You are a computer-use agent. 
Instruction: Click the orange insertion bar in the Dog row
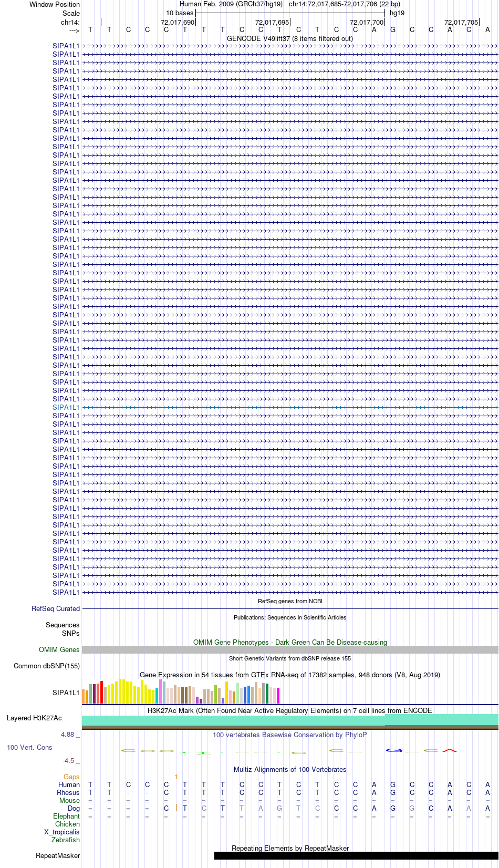coord(176,808)
